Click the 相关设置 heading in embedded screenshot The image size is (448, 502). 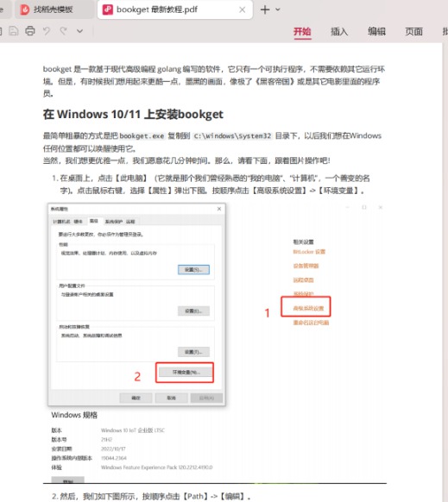303,242
